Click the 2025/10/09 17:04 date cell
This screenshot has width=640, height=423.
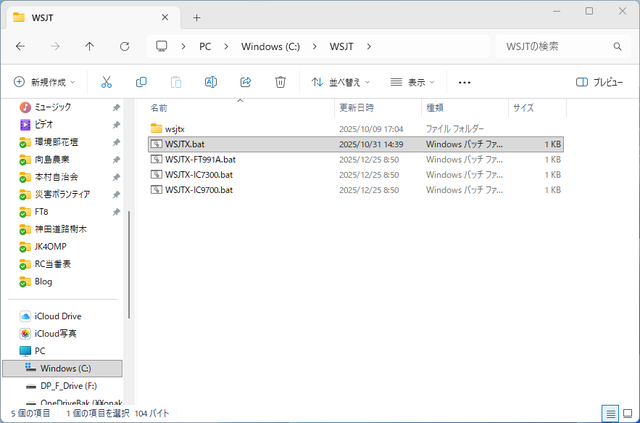point(371,129)
